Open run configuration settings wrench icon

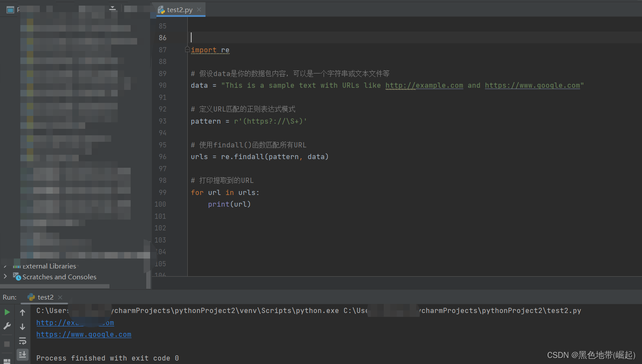(x=7, y=326)
